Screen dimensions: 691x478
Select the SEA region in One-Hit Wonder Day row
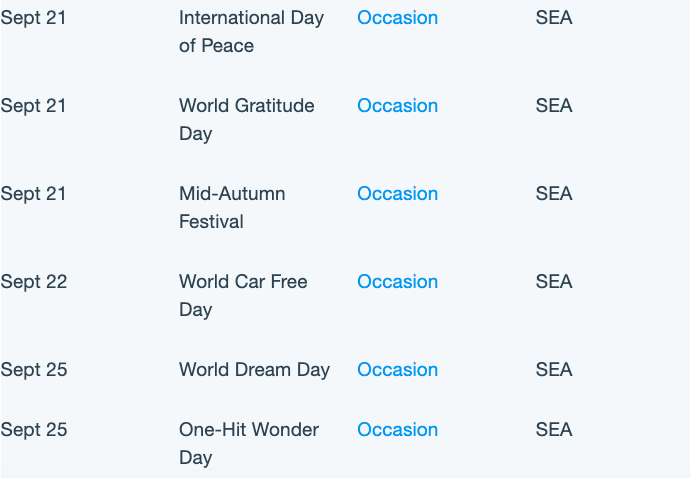[554, 430]
